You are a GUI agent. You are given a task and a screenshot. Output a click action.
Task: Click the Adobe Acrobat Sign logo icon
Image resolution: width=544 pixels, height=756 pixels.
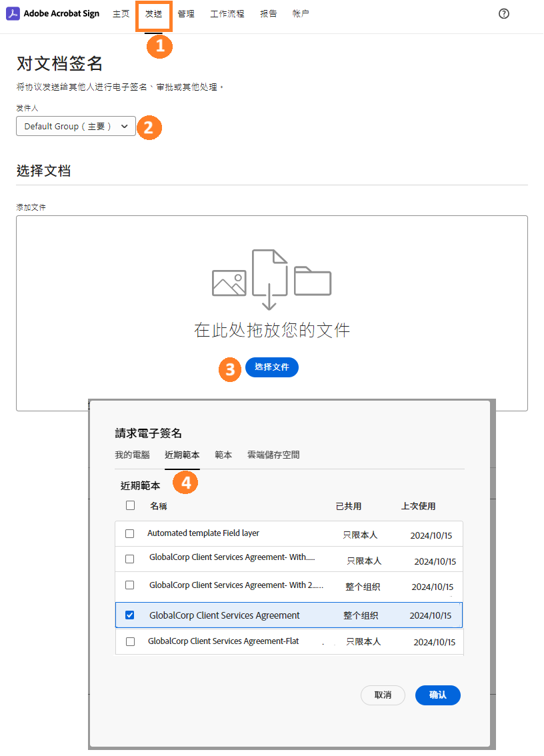point(12,13)
